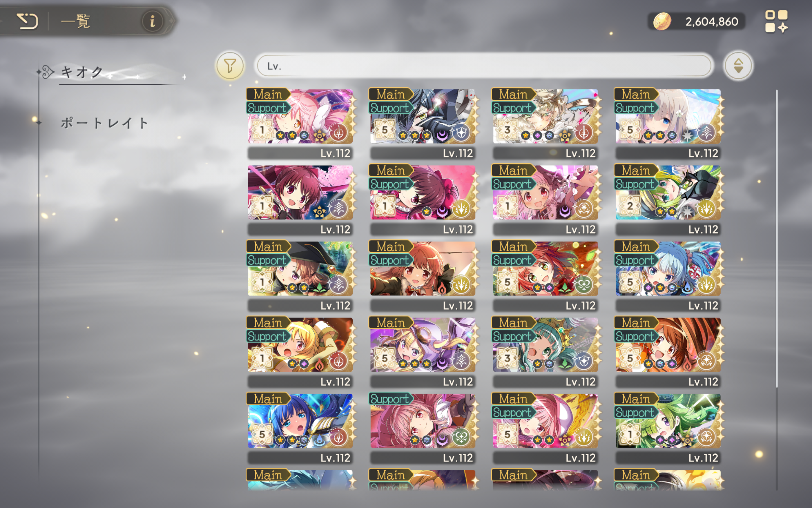
Task: Select the white-haired blue-eyed girl card
Action: 668,124
